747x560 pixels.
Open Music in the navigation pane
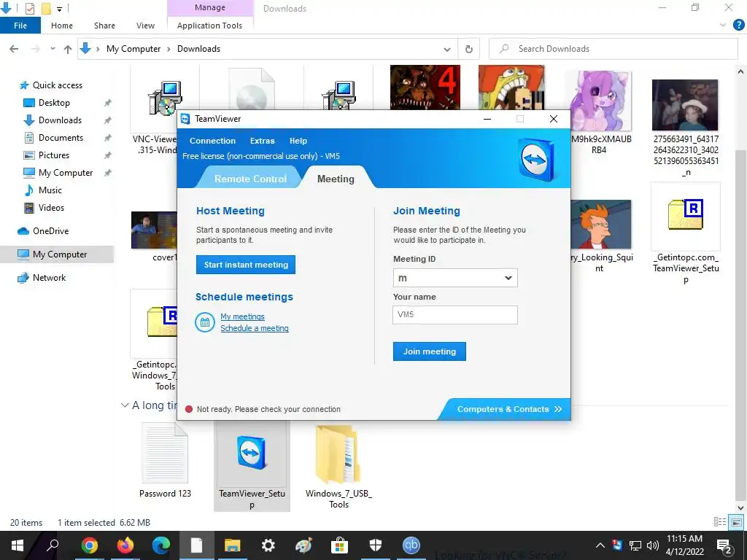(x=50, y=190)
